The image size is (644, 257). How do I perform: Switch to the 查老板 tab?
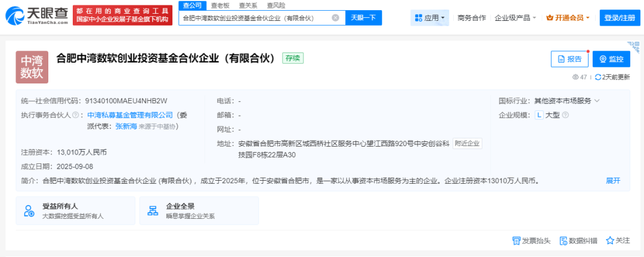[220, 5]
